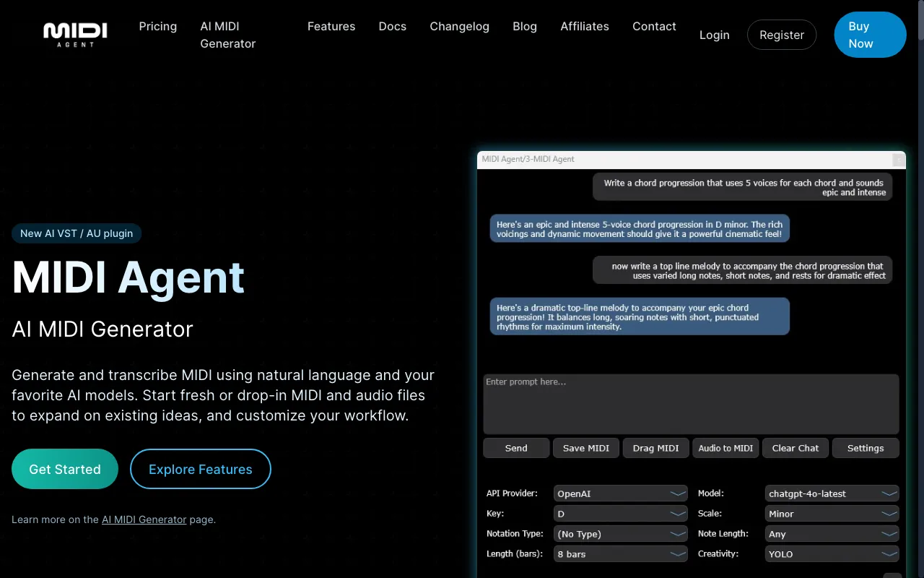Image resolution: width=924 pixels, height=578 pixels.
Task: Open the Scale dropdown set to Minor
Action: point(832,514)
